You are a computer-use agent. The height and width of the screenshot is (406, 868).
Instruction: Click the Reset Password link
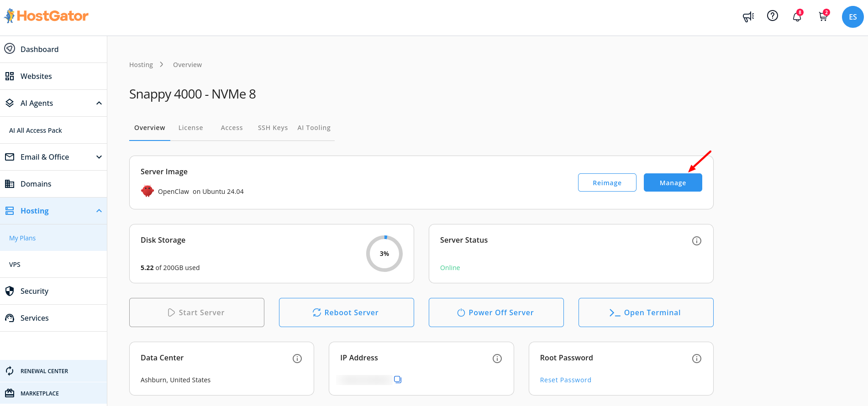pos(566,380)
